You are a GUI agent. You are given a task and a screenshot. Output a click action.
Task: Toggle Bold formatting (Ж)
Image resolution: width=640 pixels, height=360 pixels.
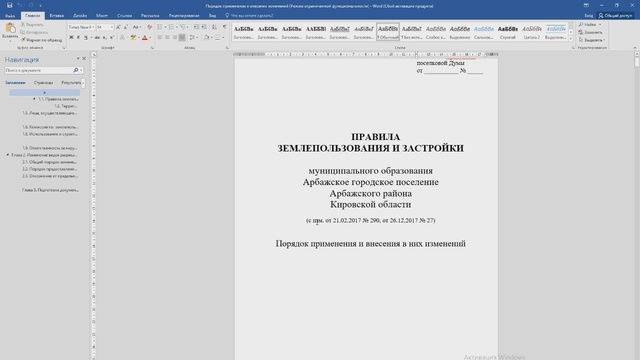pos(71,38)
